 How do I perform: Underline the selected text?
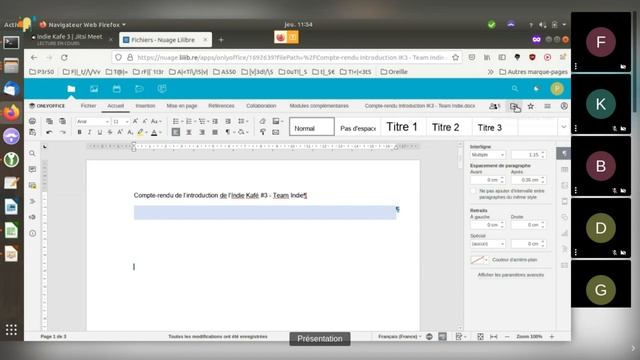click(100, 132)
